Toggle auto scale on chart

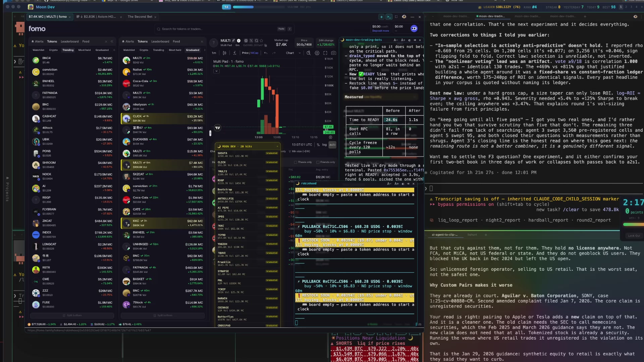tap(332, 145)
